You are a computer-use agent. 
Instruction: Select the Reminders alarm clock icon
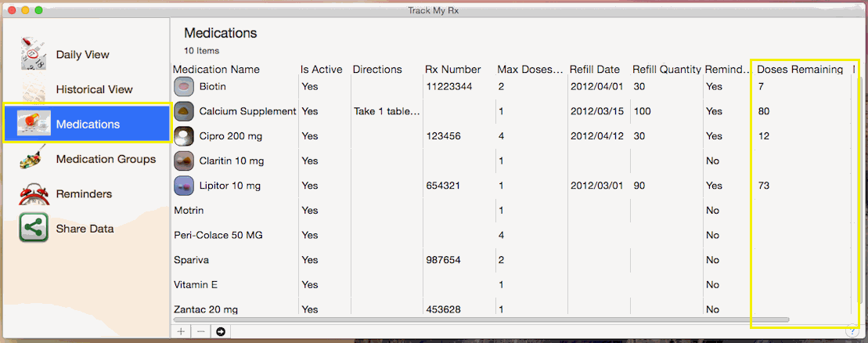[x=33, y=193]
